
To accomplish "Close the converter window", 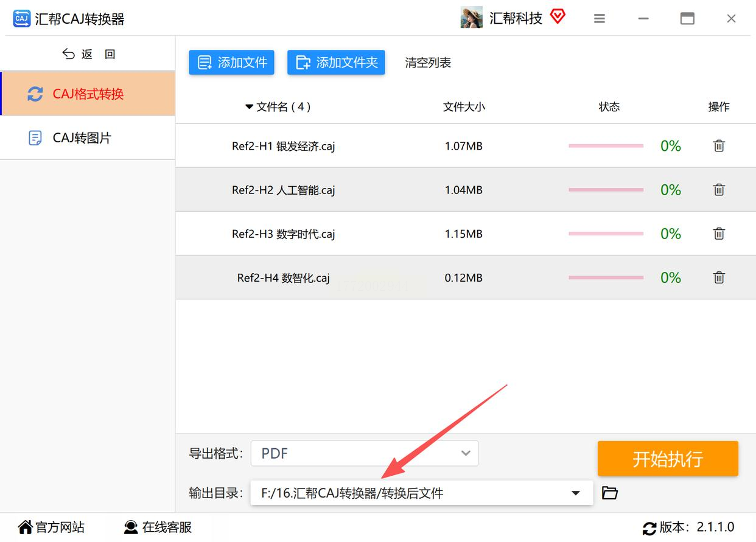I will (732, 19).
